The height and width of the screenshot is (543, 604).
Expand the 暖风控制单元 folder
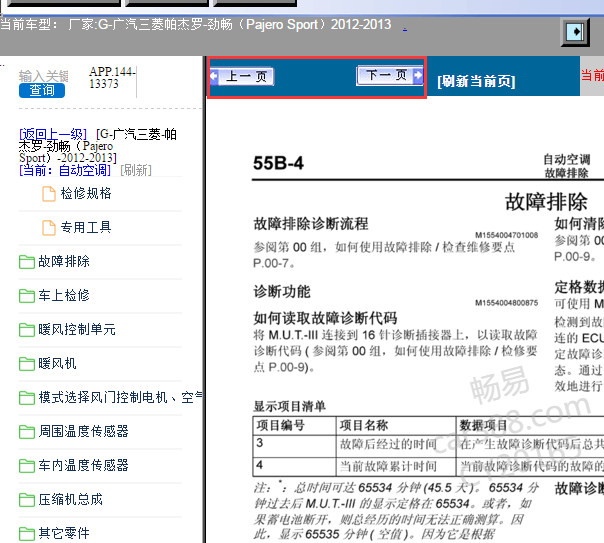[x=77, y=329]
